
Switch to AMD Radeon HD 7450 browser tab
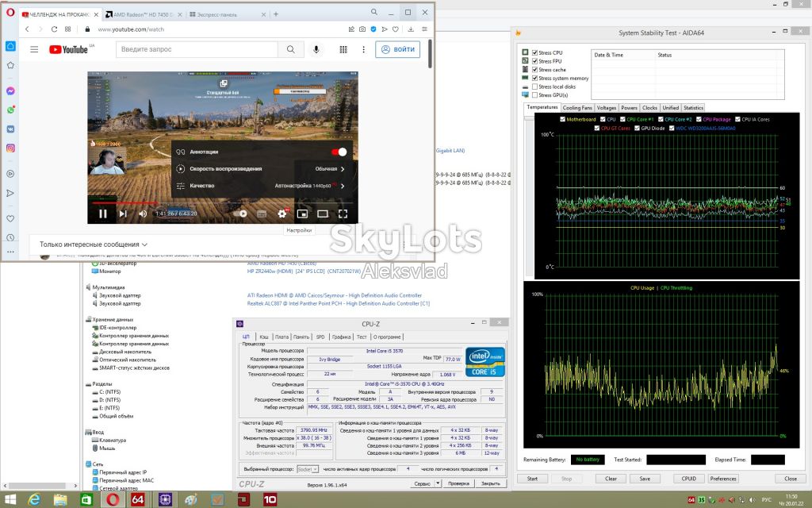[141, 14]
